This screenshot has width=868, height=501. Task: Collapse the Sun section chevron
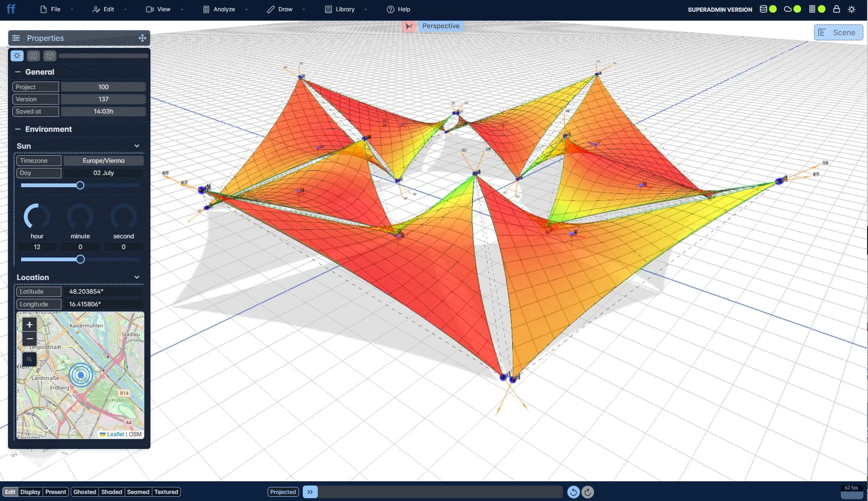(x=137, y=146)
